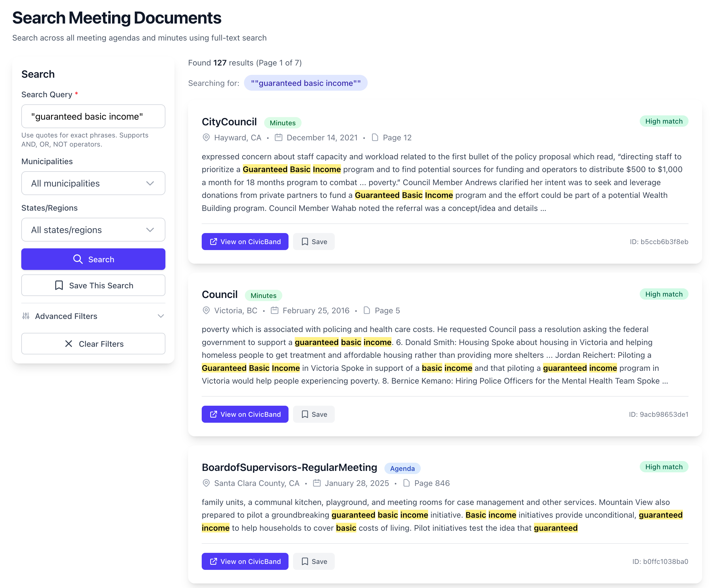
Task: Click the Agenda tag on Board of Supervisors result
Action: pyautogui.click(x=402, y=468)
